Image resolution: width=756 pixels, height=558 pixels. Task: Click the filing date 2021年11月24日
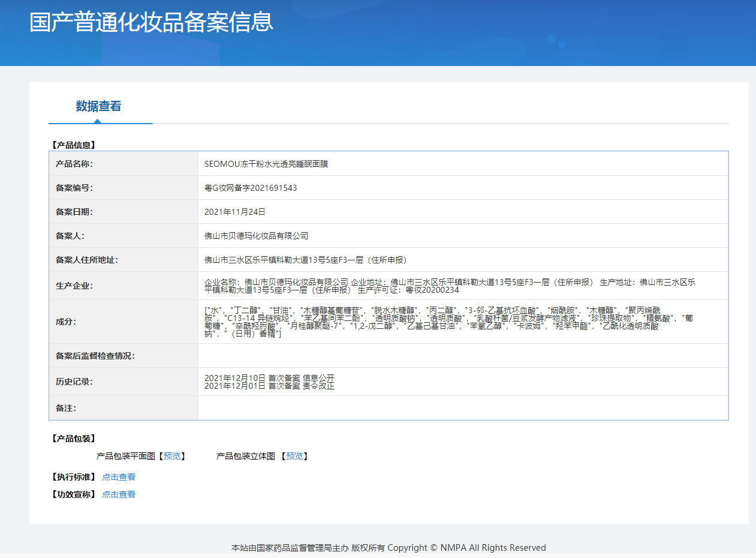tap(235, 212)
